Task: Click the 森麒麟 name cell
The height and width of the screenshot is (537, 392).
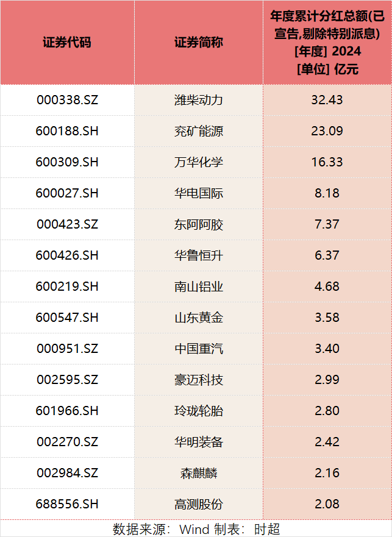Action: click(x=198, y=473)
